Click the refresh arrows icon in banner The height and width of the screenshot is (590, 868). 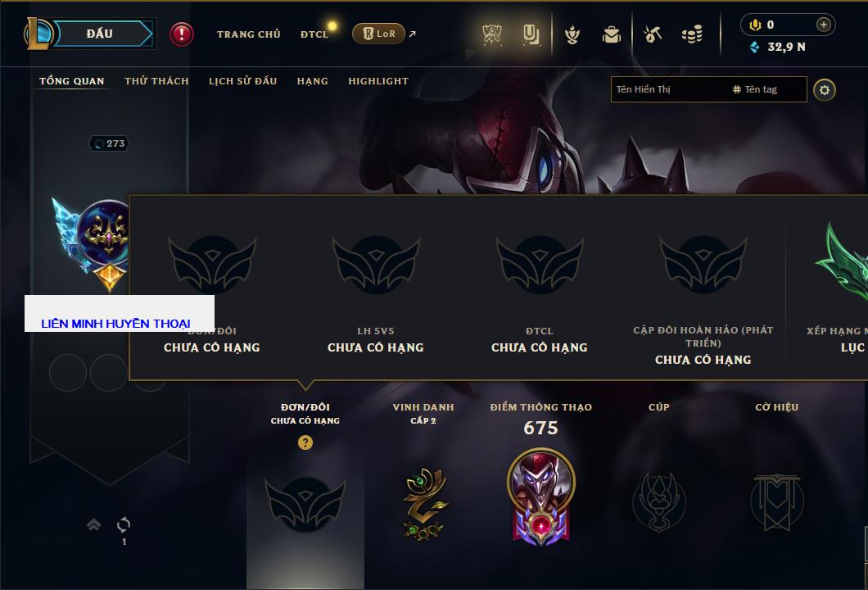tap(124, 524)
